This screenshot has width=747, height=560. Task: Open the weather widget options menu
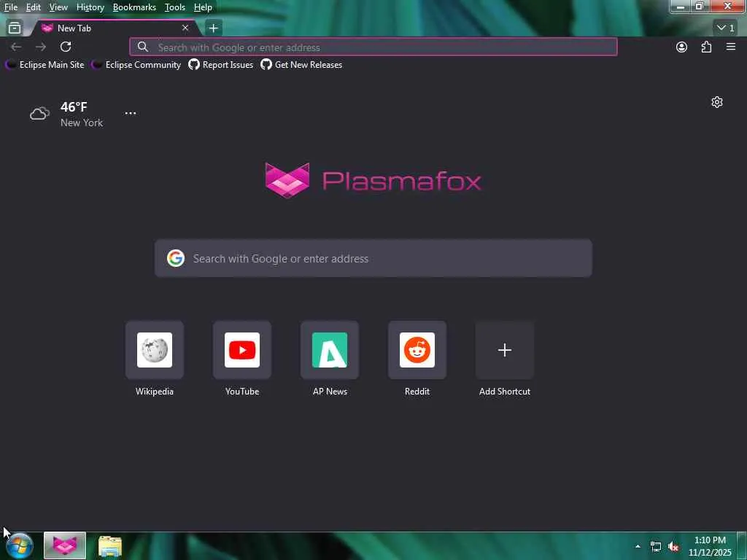[x=131, y=113]
